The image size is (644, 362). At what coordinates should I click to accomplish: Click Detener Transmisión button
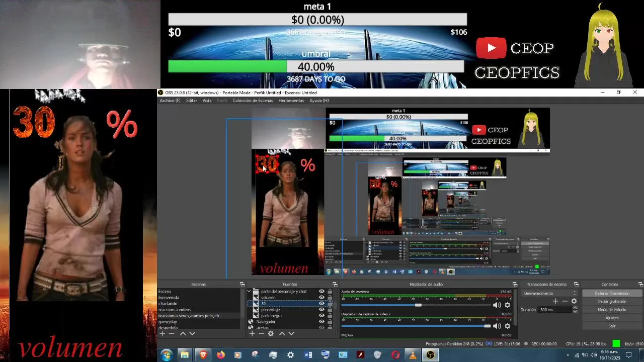pos(612,293)
